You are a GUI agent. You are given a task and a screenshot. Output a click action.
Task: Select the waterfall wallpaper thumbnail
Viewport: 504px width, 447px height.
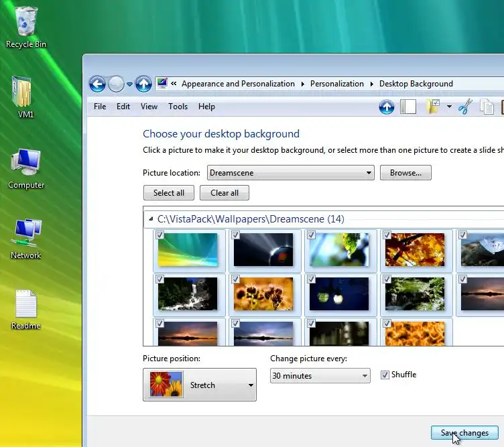[x=188, y=294]
